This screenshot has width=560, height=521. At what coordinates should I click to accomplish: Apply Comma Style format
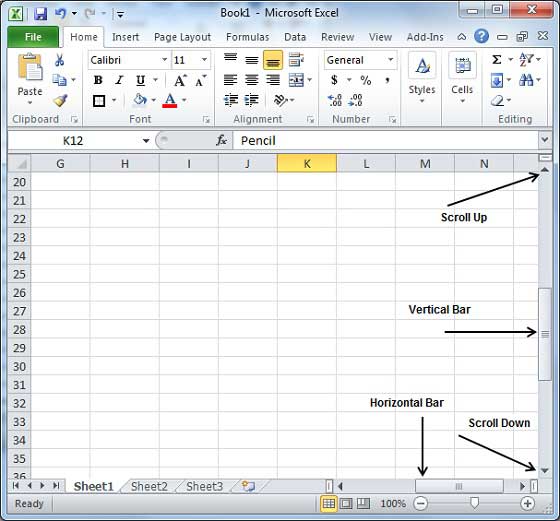[387, 80]
